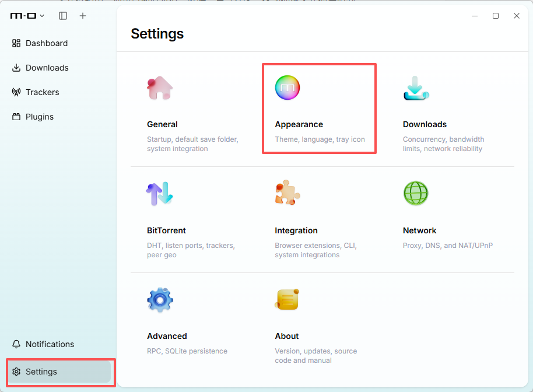Click the Trackers antenna icon in sidebar

(16, 92)
